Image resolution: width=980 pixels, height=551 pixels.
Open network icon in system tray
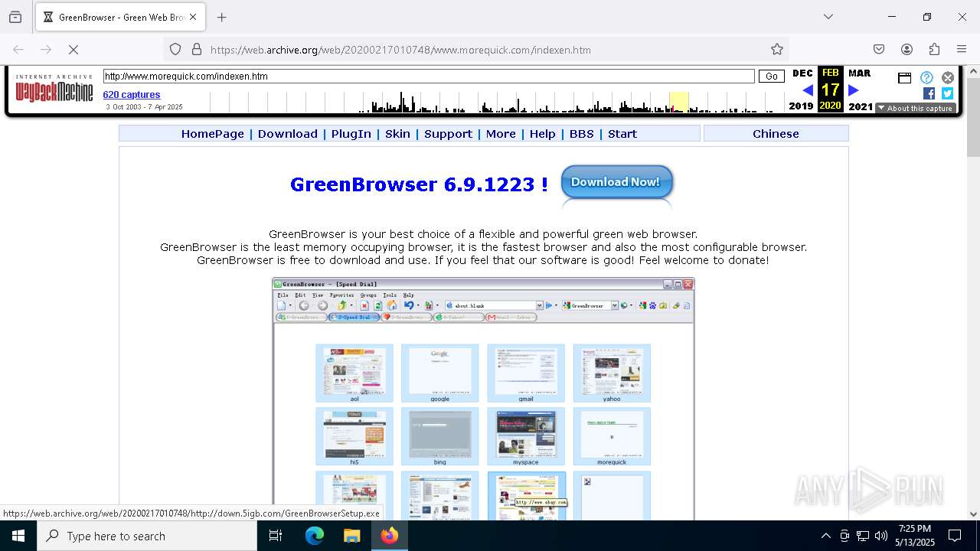coord(863,536)
